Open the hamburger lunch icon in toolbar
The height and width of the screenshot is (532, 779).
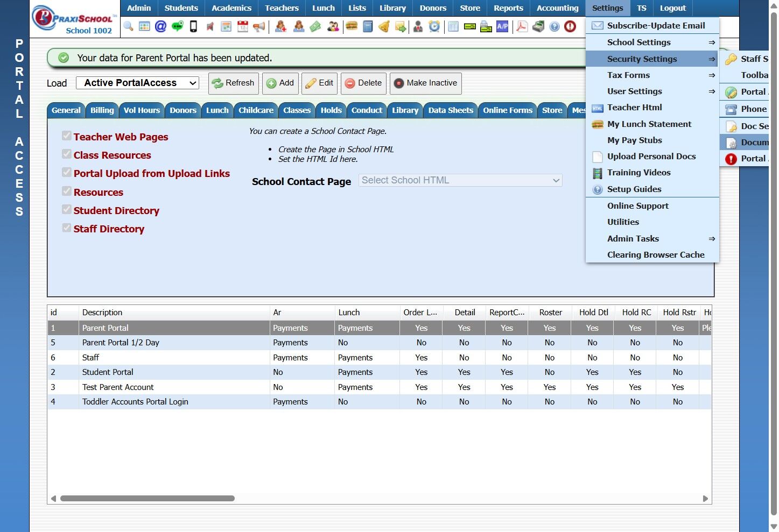(x=352, y=26)
